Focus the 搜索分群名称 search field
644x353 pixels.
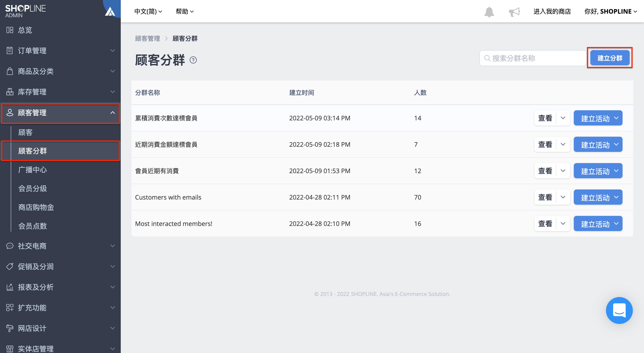[533, 58]
